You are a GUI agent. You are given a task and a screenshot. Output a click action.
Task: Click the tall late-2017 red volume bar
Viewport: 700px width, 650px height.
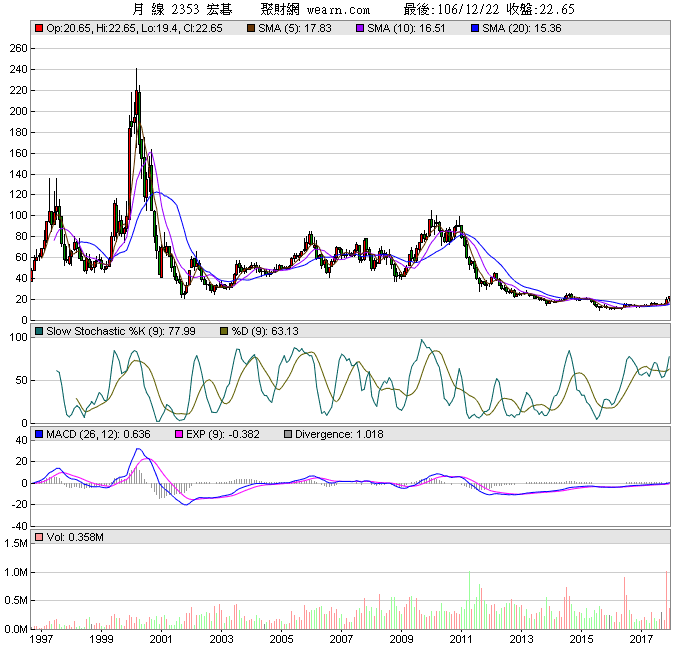pos(667,600)
